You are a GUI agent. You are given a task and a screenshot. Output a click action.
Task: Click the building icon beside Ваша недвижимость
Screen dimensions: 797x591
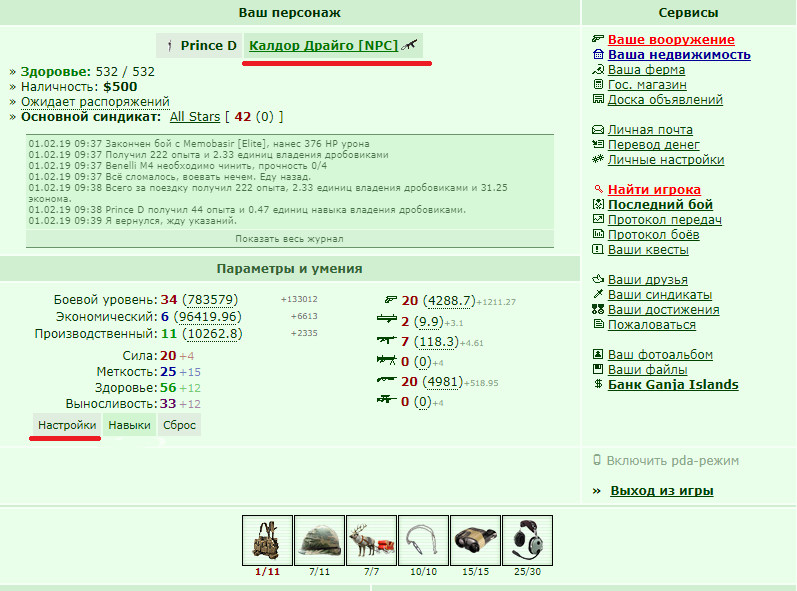pos(598,54)
